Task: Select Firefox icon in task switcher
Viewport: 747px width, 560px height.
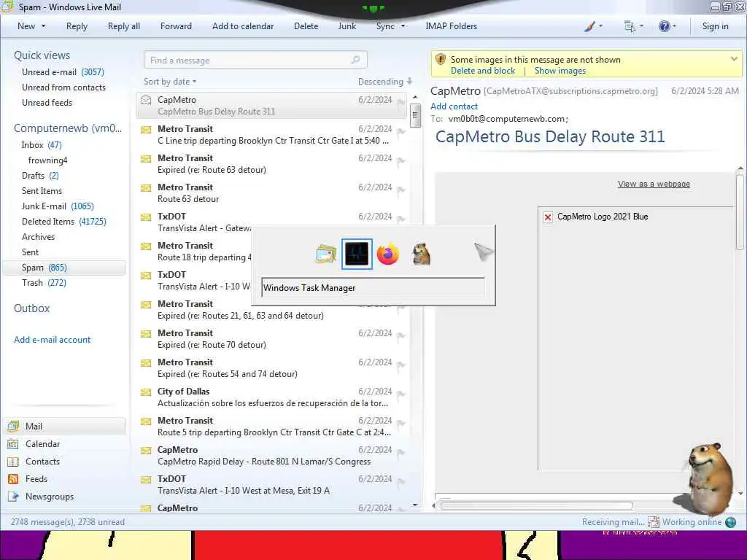Action: pyautogui.click(x=388, y=254)
